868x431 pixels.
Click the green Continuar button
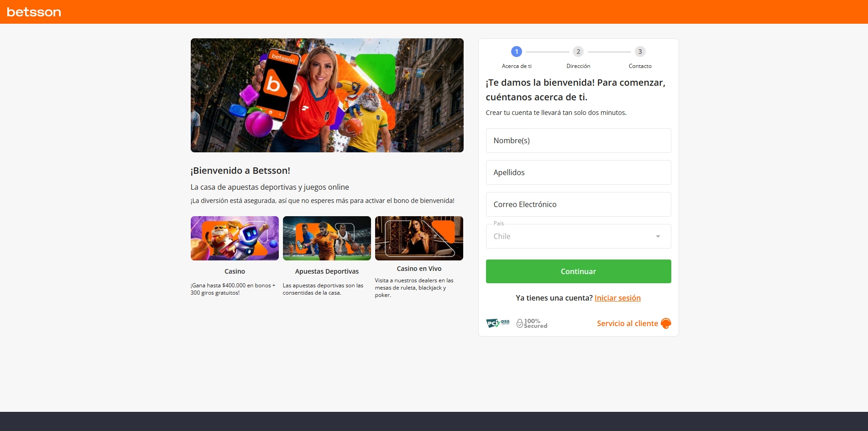click(x=578, y=271)
